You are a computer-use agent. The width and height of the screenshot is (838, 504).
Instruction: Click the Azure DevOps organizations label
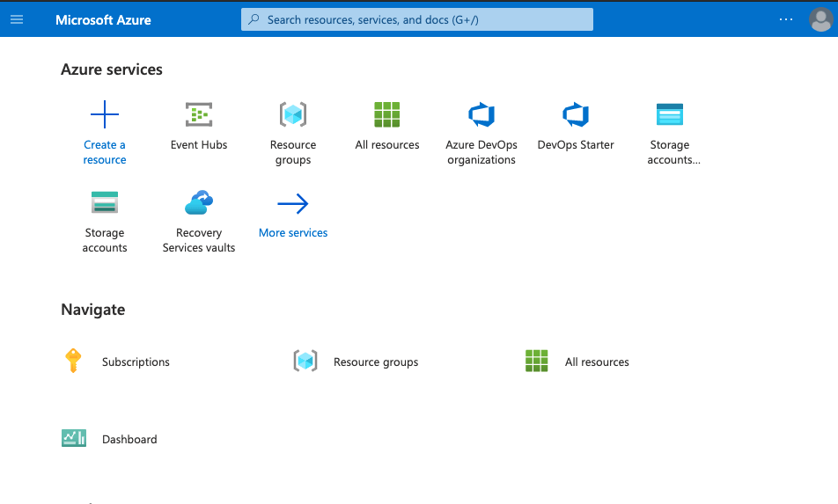pyautogui.click(x=481, y=152)
